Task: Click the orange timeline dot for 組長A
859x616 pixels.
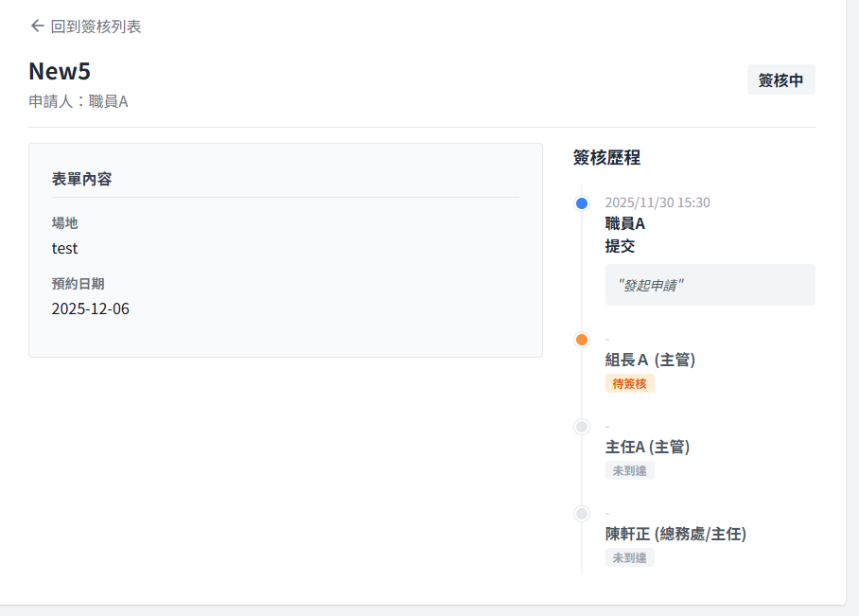Action: (x=582, y=340)
